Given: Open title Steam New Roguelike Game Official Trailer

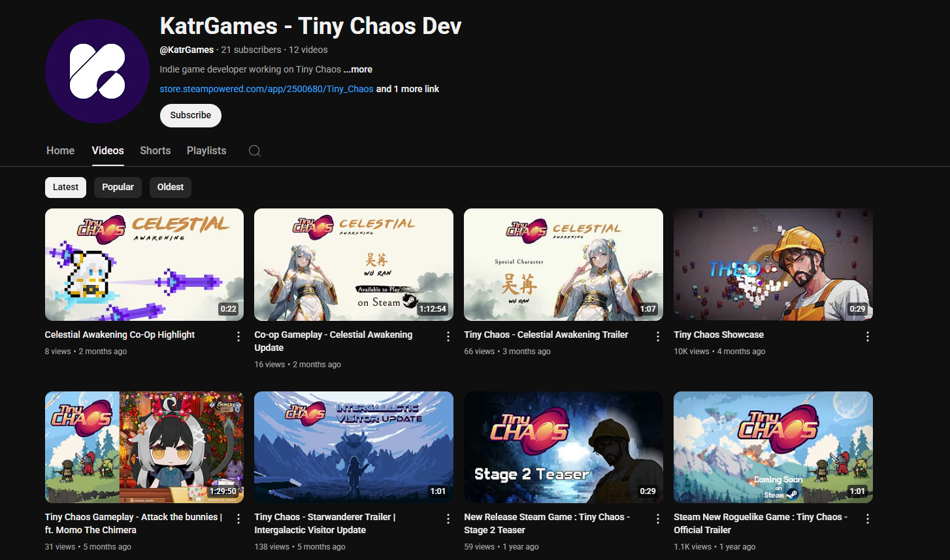Looking at the screenshot, I should 761,523.
